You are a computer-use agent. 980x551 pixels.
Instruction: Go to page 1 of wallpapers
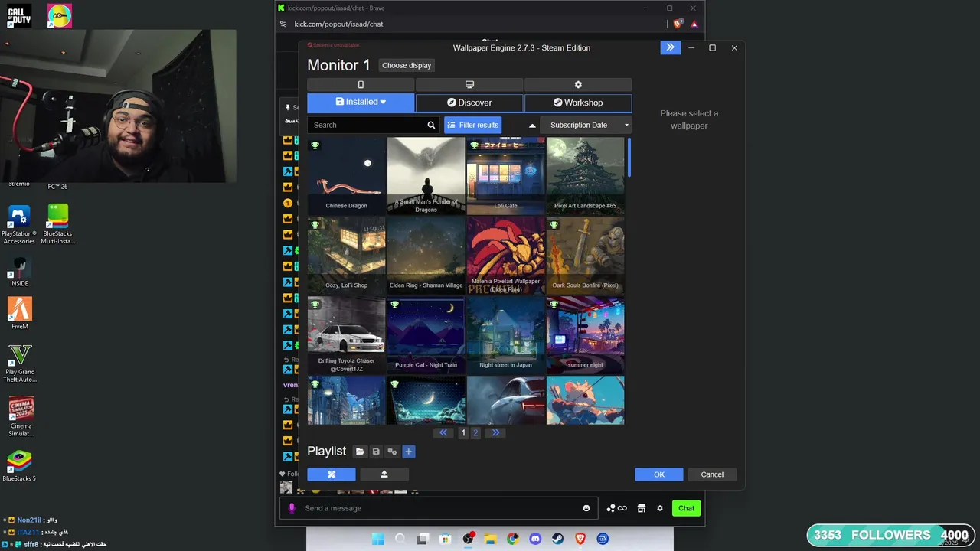[462, 432]
